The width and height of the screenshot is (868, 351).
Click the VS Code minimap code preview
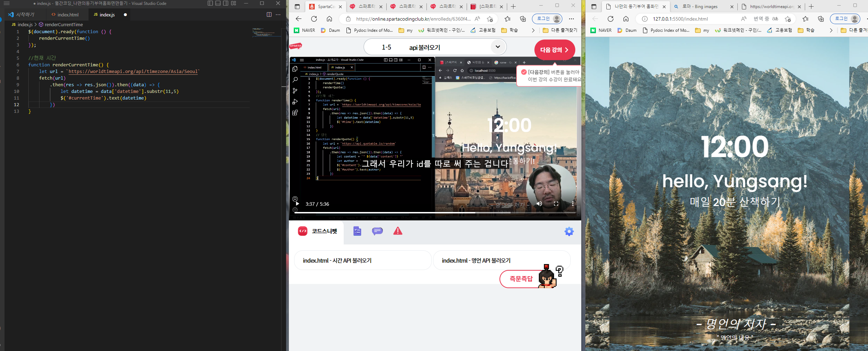pos(266,32)
